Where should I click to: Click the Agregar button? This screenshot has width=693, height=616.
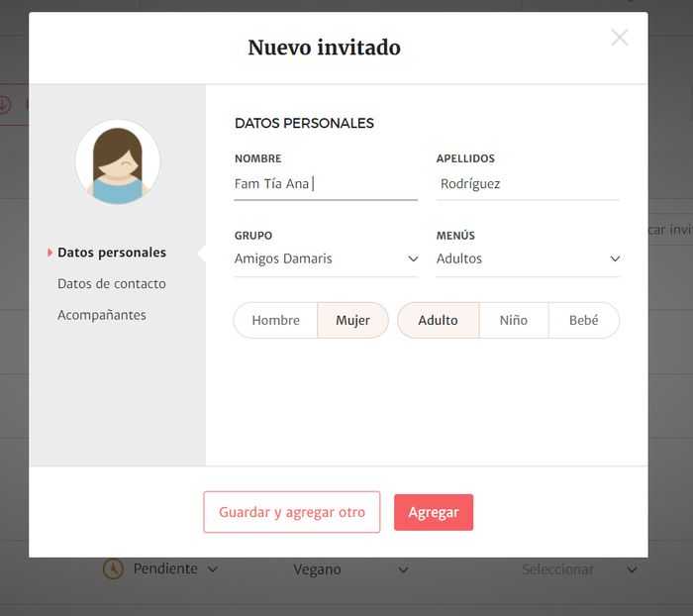(434, 512)
